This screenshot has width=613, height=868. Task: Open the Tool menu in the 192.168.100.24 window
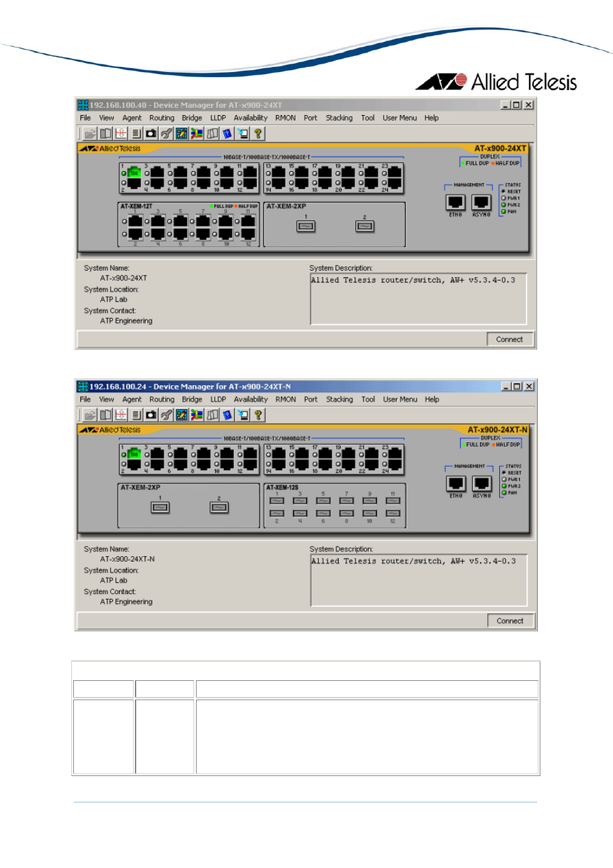coord(368,400)
